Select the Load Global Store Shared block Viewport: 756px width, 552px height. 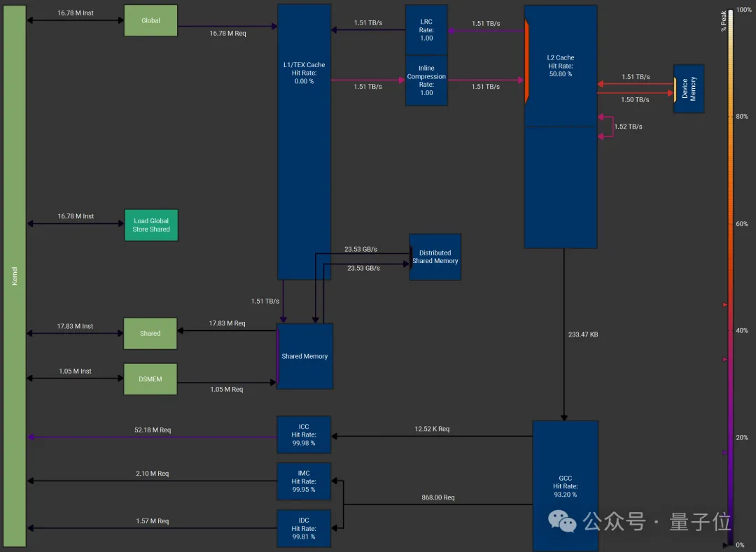151,225
